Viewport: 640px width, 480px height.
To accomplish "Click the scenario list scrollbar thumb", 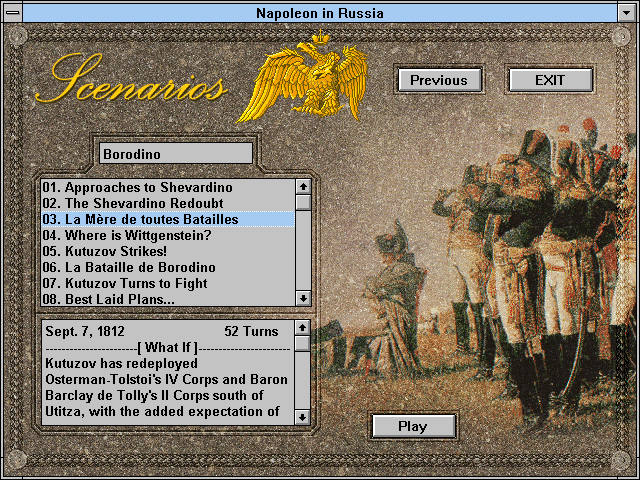I will (x=303, y=202).
